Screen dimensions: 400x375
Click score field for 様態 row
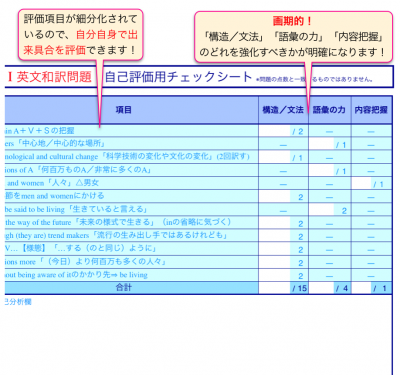click(x=275, y=249)
